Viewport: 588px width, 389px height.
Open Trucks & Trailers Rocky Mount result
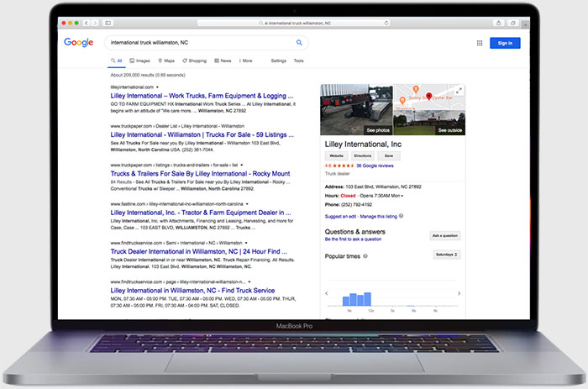pos(200,174)
